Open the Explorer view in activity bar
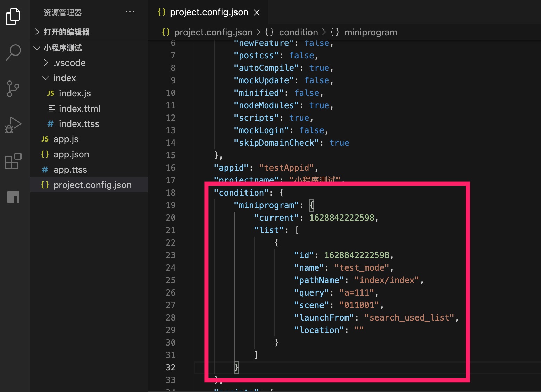 pyautogui.click(x=13, y=17)
